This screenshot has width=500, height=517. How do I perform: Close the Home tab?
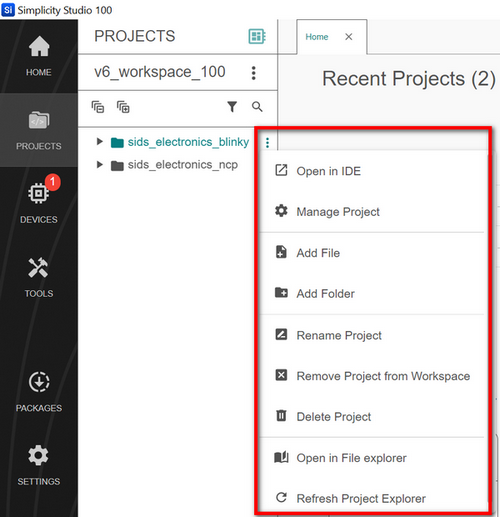pyautogui.click(x=349, y=37)
